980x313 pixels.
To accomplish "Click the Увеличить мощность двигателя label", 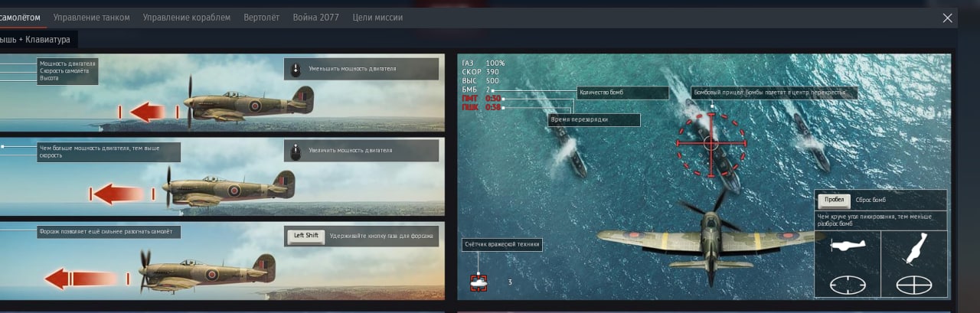I will click(x=350, y=151).
